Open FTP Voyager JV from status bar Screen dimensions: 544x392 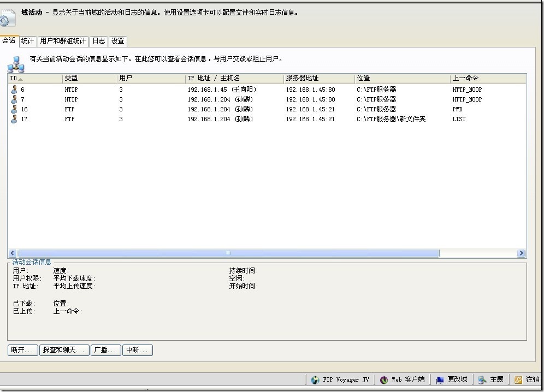(x=340, y=379)
